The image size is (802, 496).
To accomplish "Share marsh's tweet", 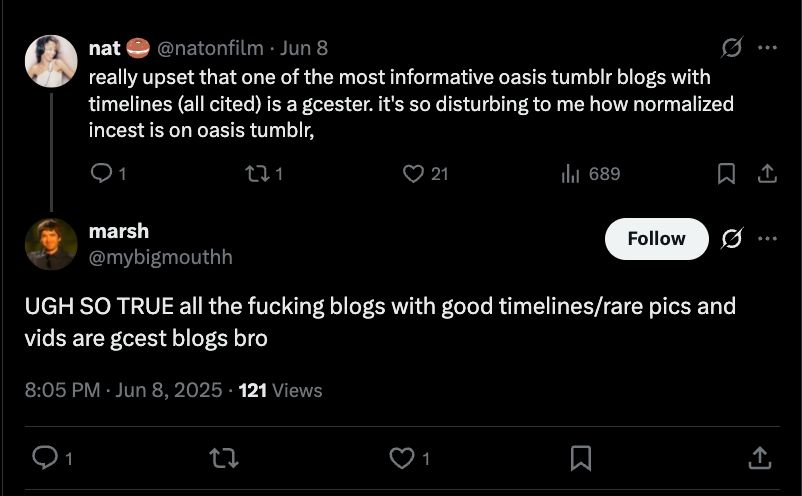I will pyautogui.click(x=758, y=458).
